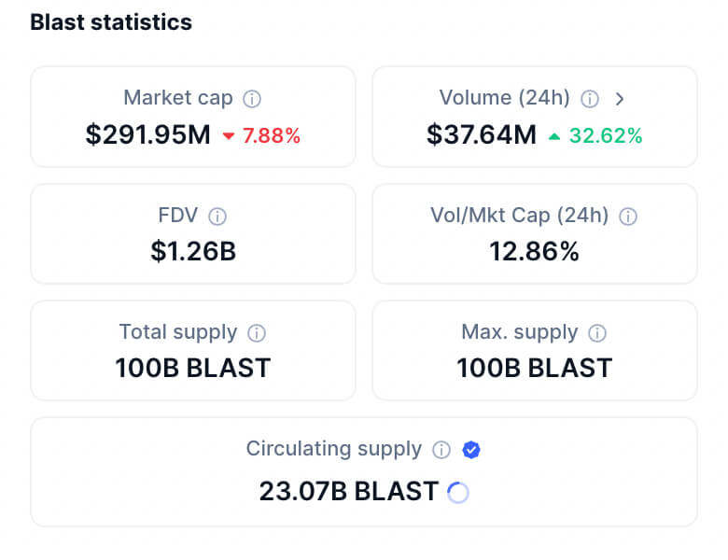Click the 23.07B BLAST circulating value
This screenshot has width=728, height=560.
pyautogui.click(x=348, y=491)
